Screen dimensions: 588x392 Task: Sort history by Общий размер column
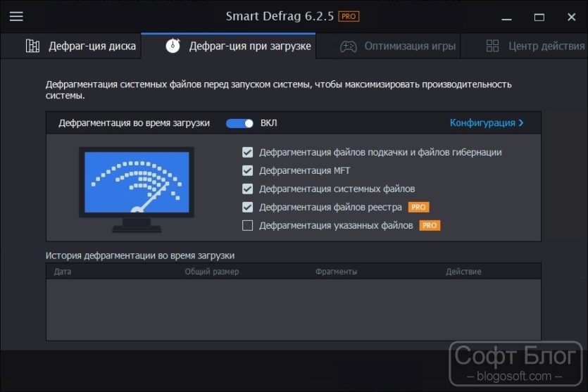[211, 272]
